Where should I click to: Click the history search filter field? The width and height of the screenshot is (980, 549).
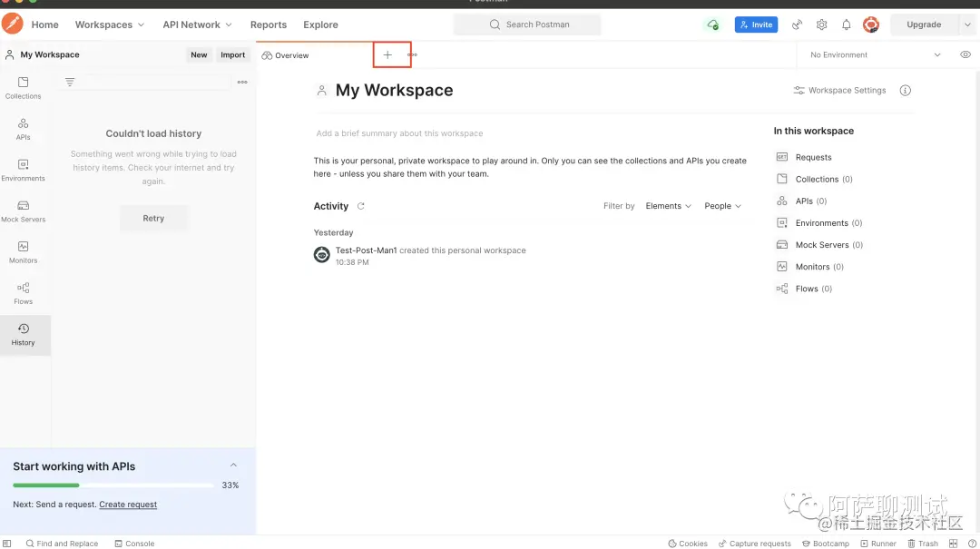pos(155,82)
